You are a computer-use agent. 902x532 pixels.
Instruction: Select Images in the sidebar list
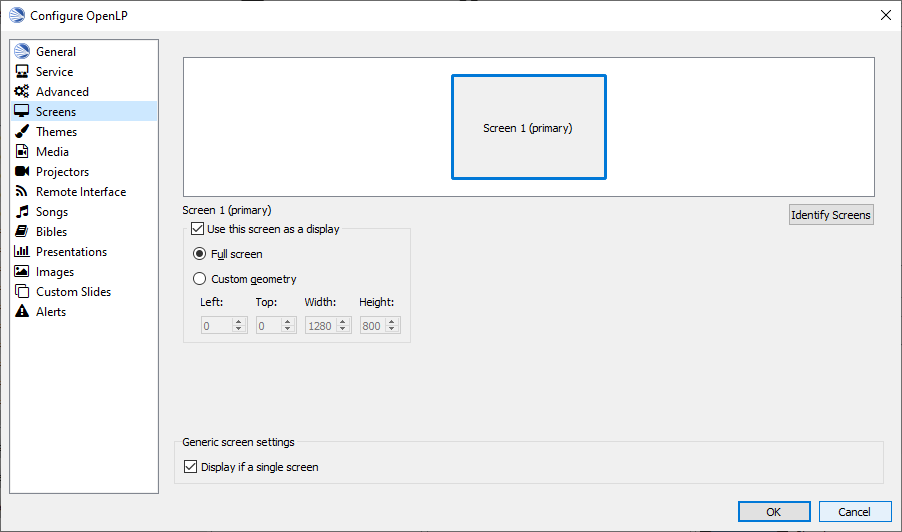[x=84, y=271]
